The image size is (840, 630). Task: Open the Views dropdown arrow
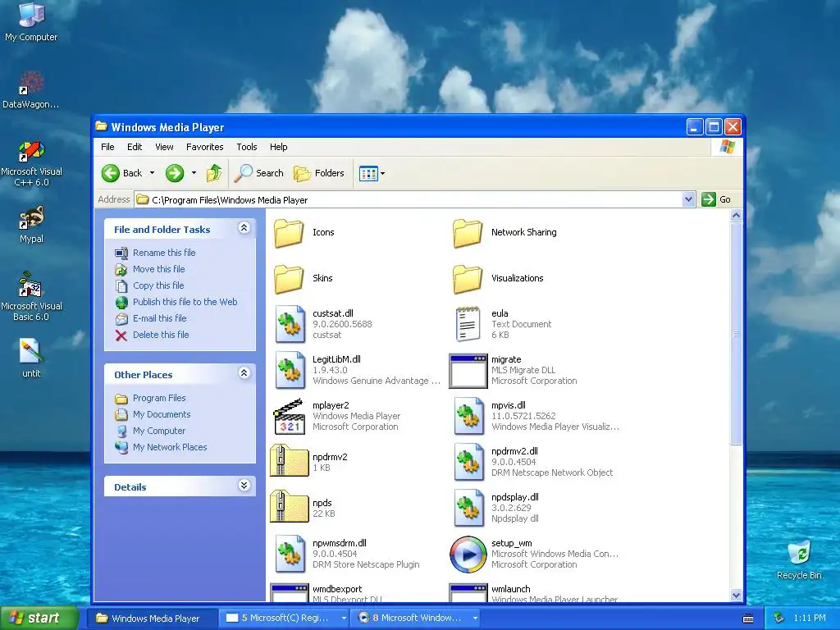click(382, 174)
